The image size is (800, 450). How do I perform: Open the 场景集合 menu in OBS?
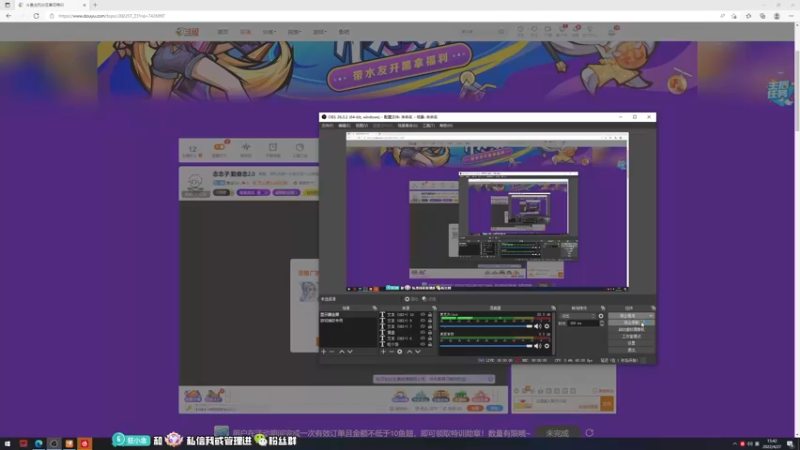pyautogui.click(x=408, y=126)
